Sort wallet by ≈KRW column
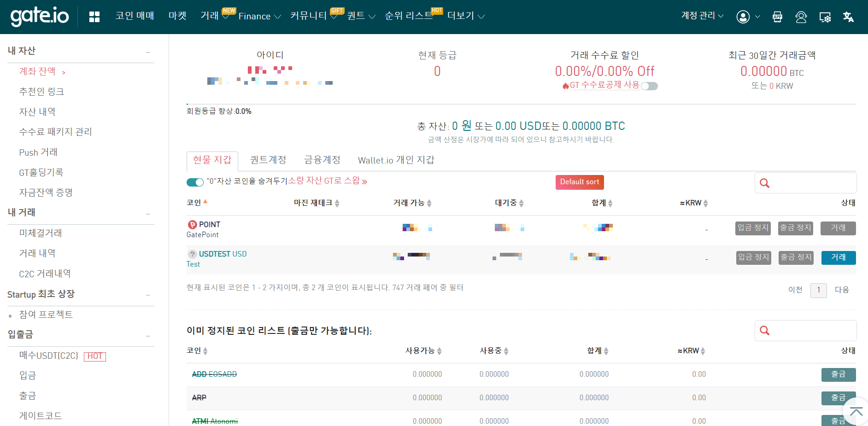 (x=706, y=203)
